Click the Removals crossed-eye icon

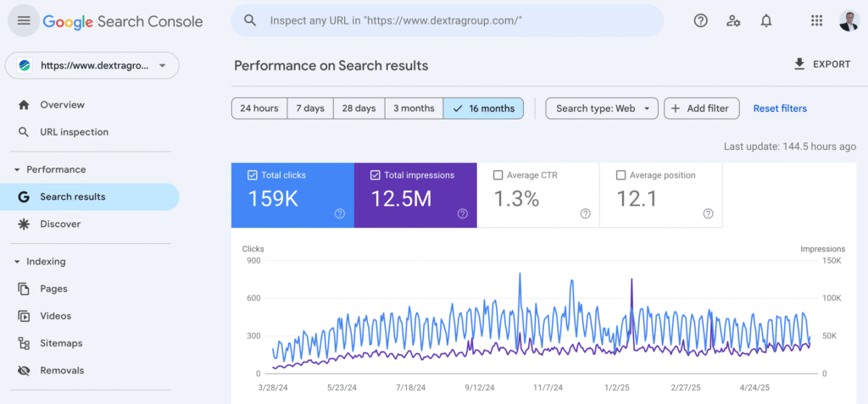click(23, 370)
